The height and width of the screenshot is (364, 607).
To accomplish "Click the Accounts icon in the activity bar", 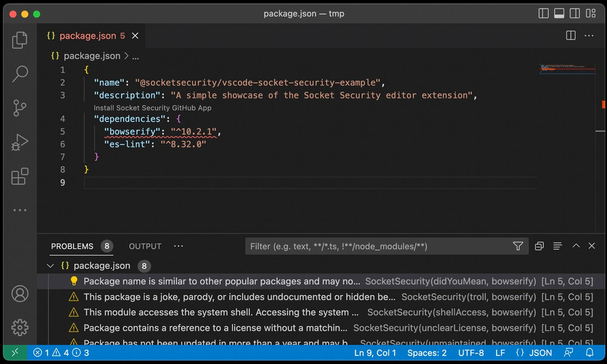I will [19, 293].
